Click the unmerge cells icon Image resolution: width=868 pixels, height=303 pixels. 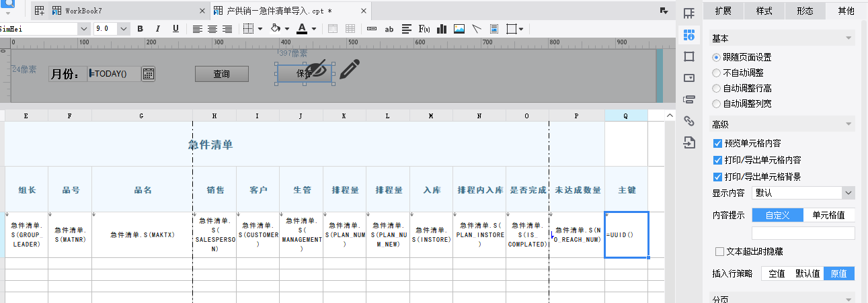350,29
